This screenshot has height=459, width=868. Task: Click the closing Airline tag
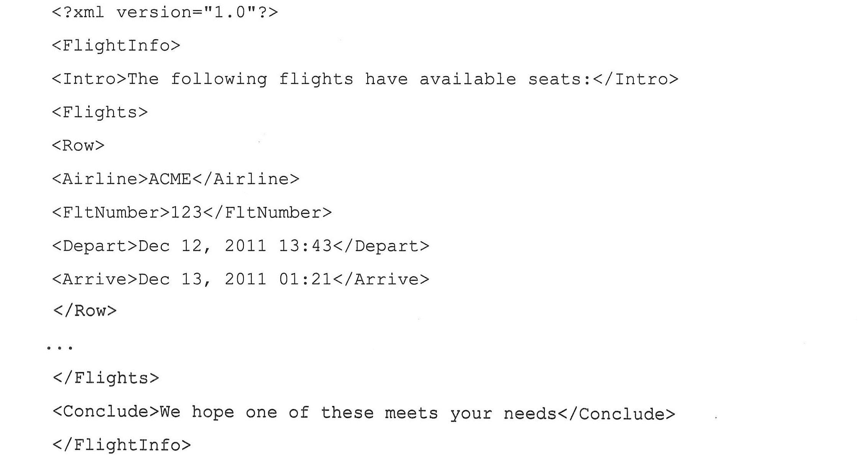pos(245,179)
